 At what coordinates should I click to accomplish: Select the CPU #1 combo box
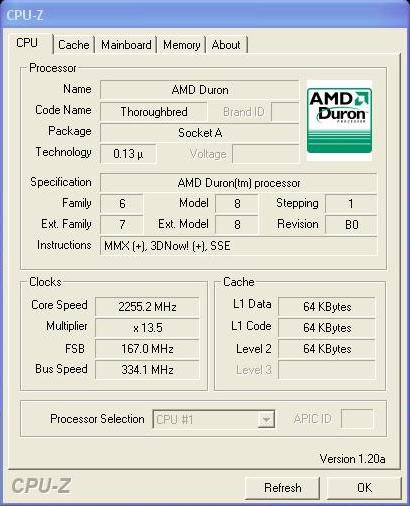click(x=214, y=419)
